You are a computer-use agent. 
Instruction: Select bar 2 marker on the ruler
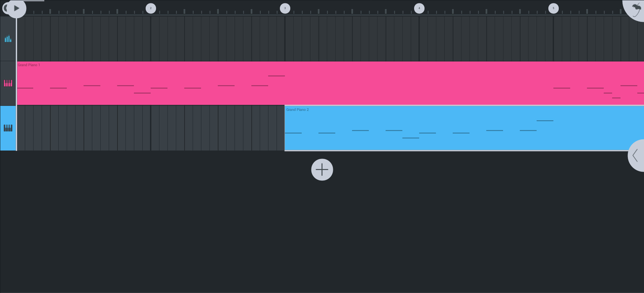151,8
